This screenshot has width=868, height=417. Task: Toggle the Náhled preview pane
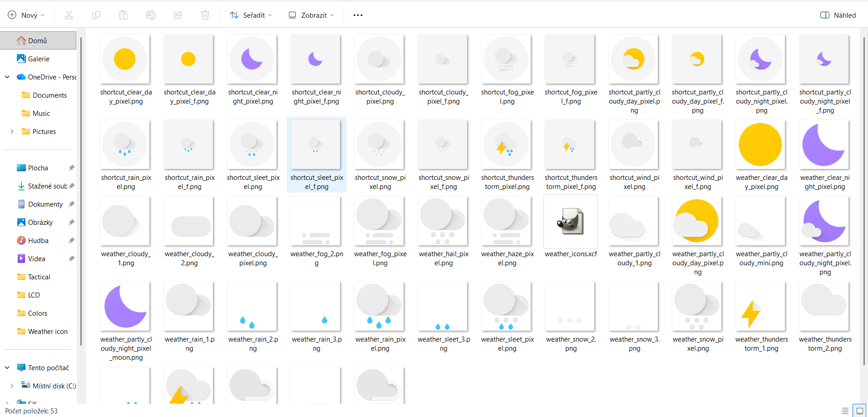[838, 15]
